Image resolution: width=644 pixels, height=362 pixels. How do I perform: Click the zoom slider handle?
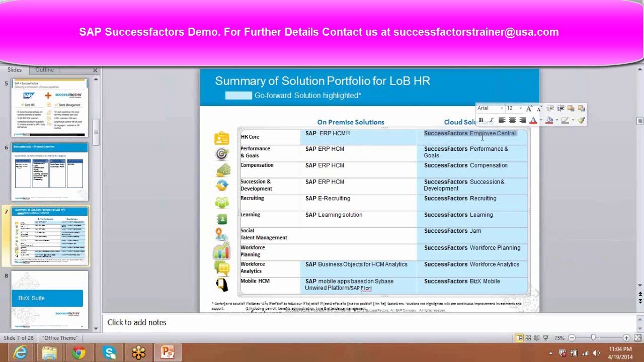[594, 338]
